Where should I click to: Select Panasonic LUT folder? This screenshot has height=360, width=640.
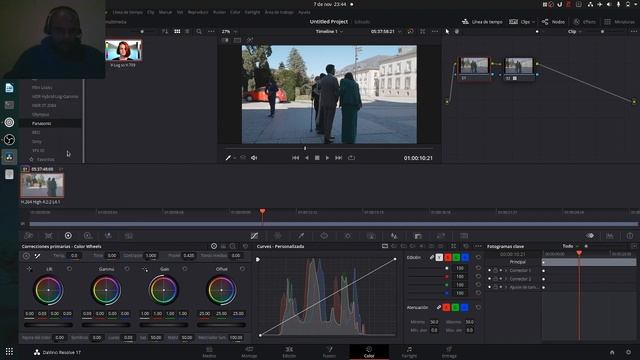(51, 123)
